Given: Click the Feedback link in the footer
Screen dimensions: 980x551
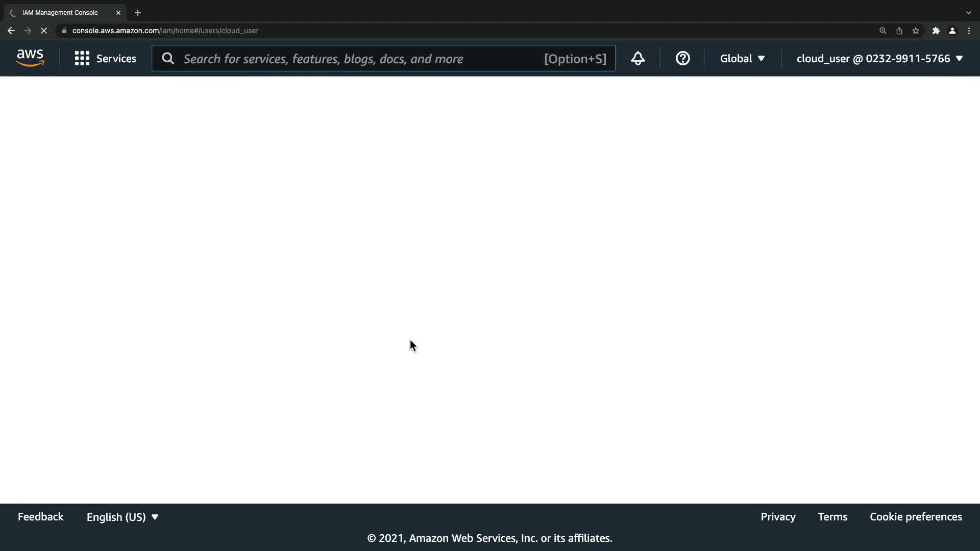Looking at the screenshot, I should coord(40,517).
